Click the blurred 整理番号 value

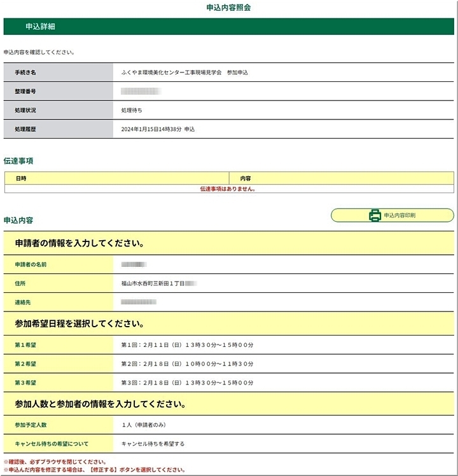coord(141,92)
